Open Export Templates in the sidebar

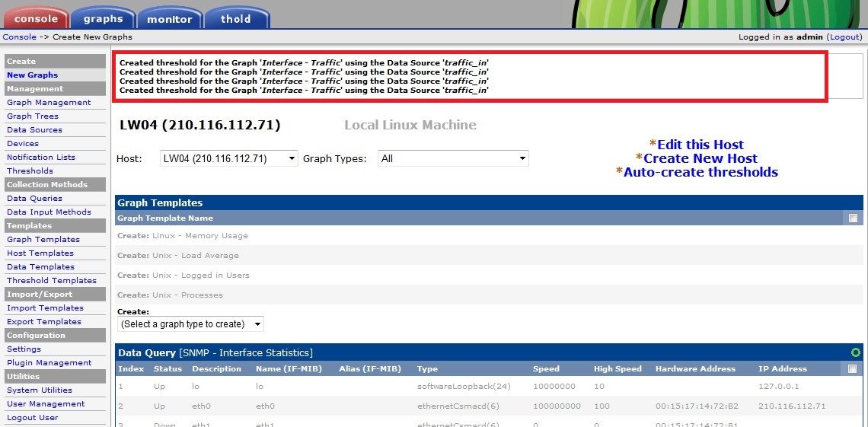43,321
